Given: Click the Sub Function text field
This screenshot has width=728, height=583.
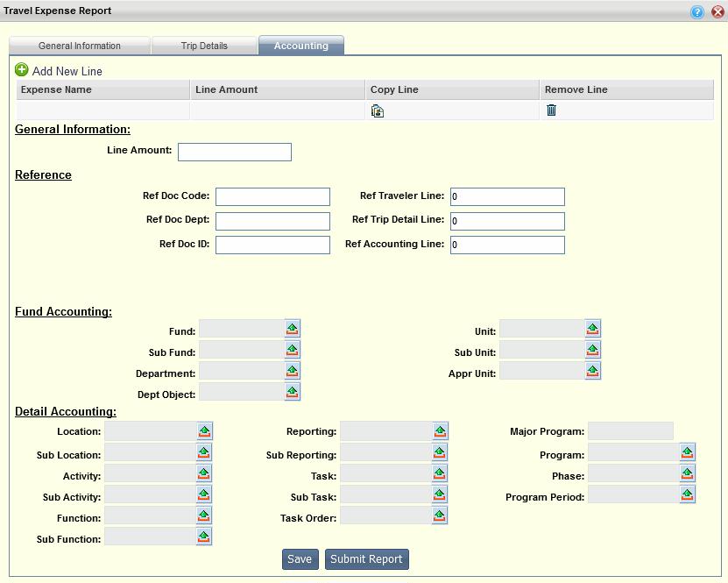Looking at the screenshot, I should coord(151,537).
